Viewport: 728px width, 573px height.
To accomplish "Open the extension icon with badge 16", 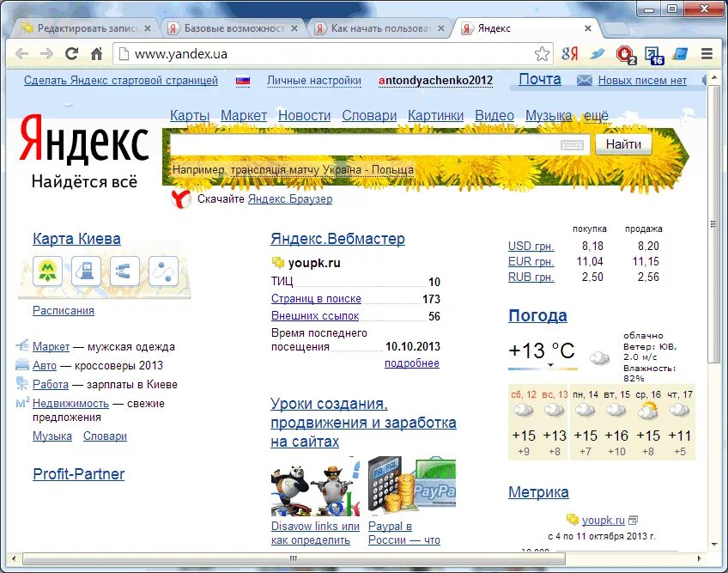I will coord(653,55).
